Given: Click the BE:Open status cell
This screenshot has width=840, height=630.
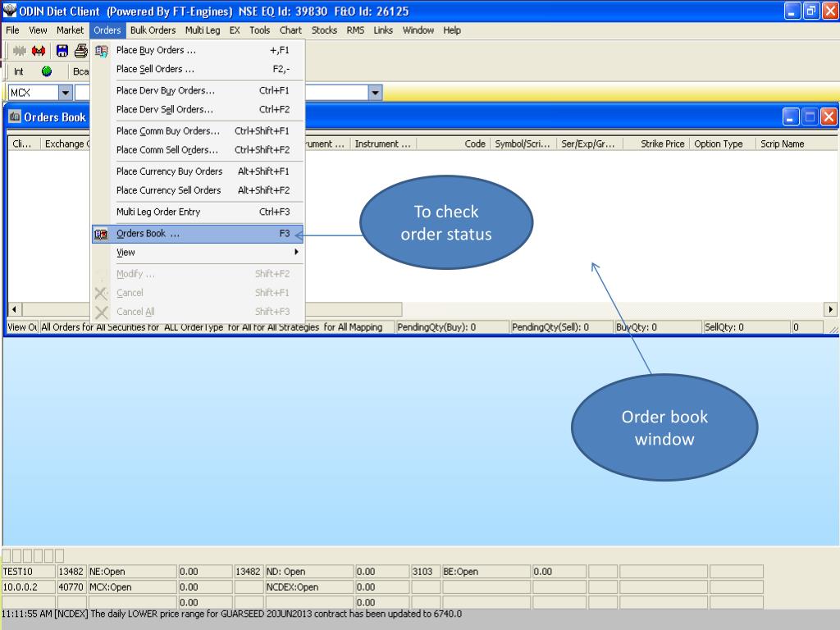Looking at the screenshot, I should [486, 572].
